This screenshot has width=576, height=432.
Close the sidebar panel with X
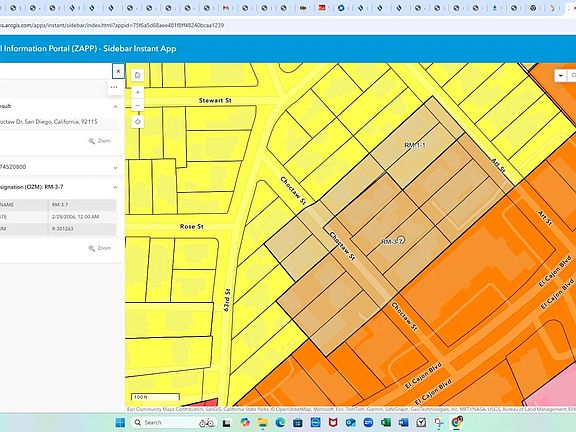(118, 71)
